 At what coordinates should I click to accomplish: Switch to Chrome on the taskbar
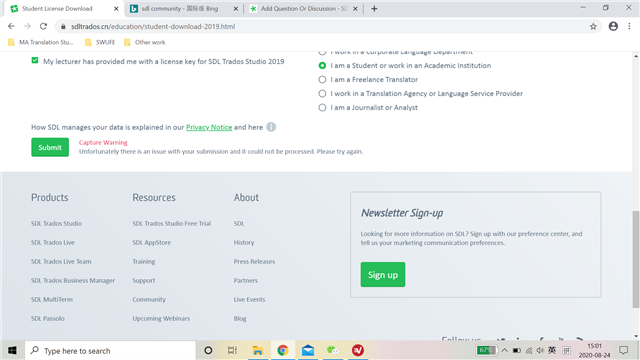click(x=282, y=350)
